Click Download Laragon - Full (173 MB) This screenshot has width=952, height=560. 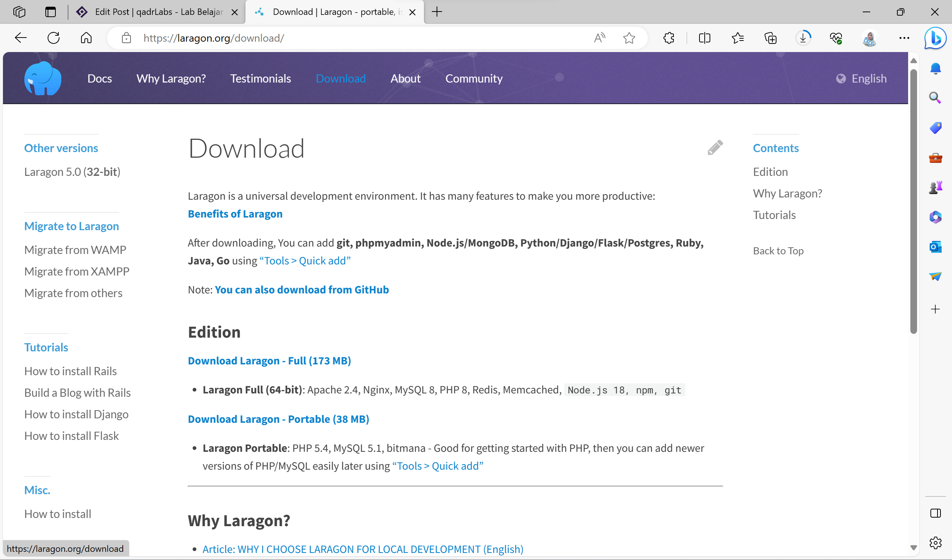(x=269, y=360)
